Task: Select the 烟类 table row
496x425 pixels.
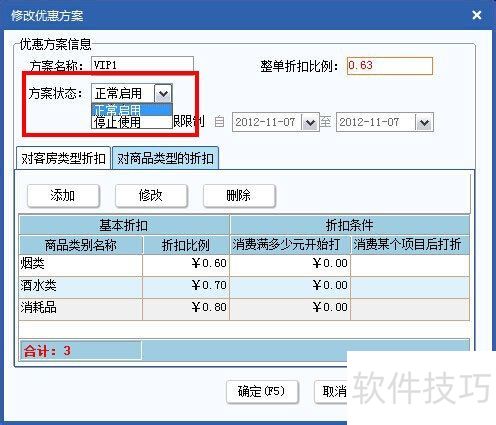Action: (244, 265)
